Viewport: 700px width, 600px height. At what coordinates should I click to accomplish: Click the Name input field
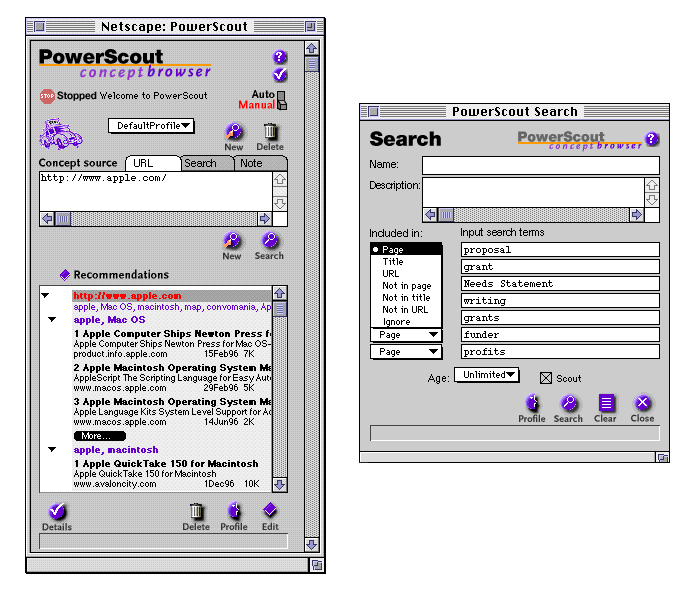point(541,165)
